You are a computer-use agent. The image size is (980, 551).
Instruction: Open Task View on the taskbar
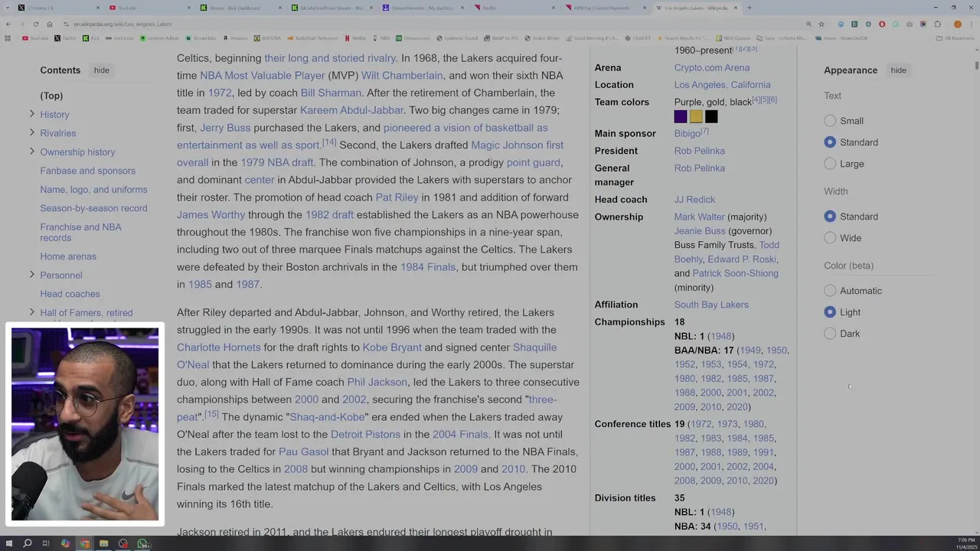point(46,543)
